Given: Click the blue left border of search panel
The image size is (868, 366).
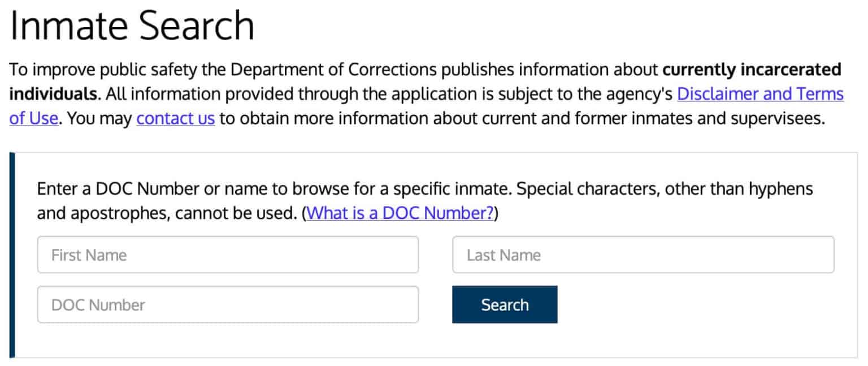Looking at the screenshot, I should pyautogui.click(x=12, y=255).
